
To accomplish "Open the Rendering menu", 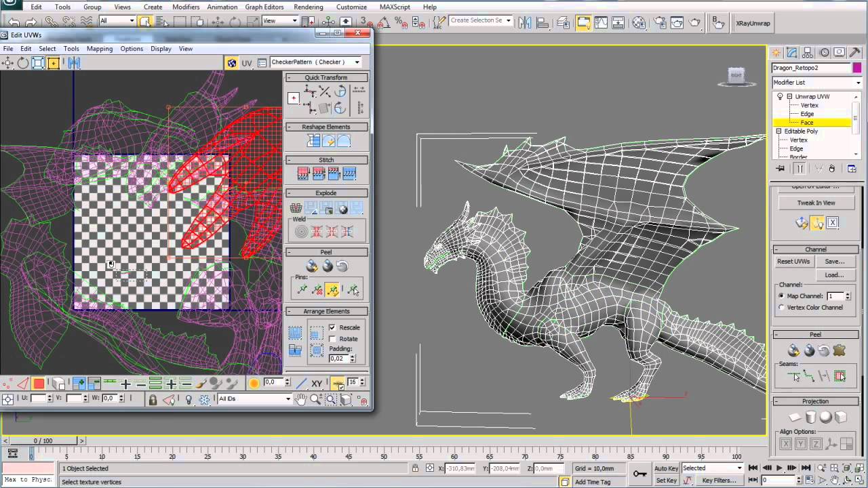I will [x=309, y=7].
